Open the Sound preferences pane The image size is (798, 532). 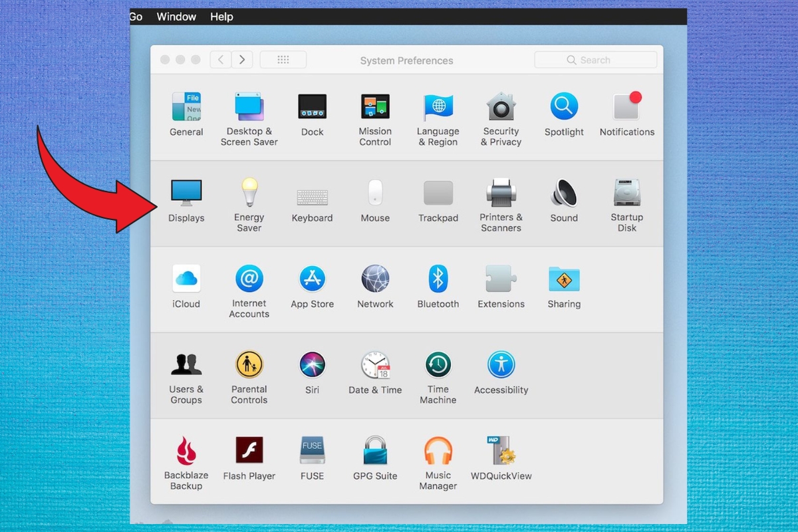click(564, 201)
